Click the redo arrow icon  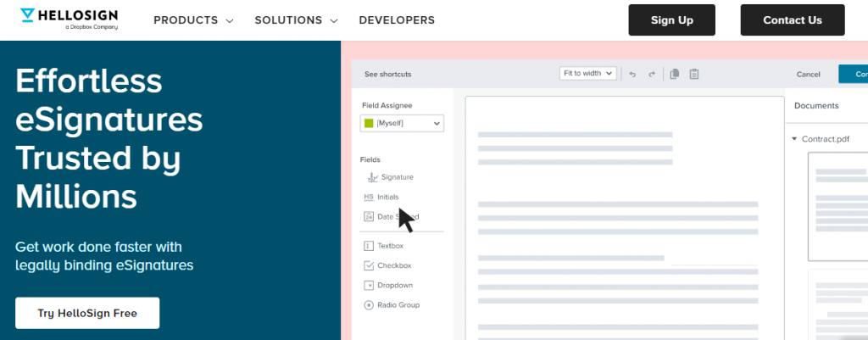tap(652, 74)
